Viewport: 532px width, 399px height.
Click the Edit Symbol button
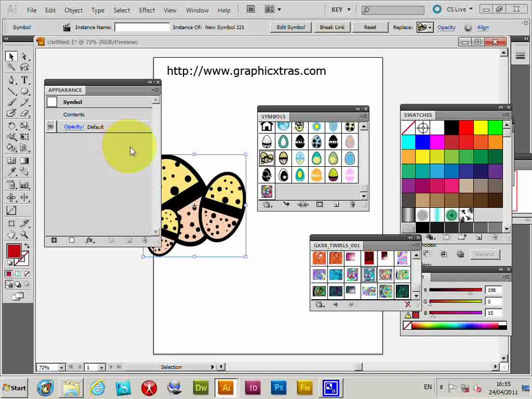291,27
